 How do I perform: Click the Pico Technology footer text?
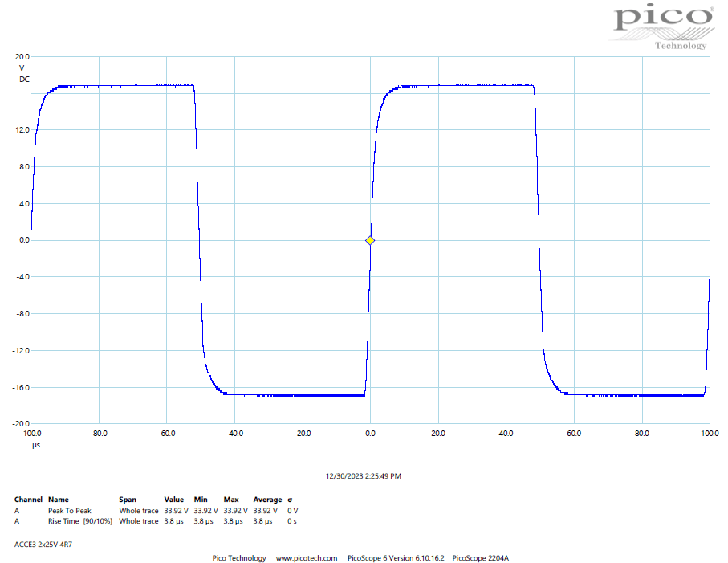[239, 558]
